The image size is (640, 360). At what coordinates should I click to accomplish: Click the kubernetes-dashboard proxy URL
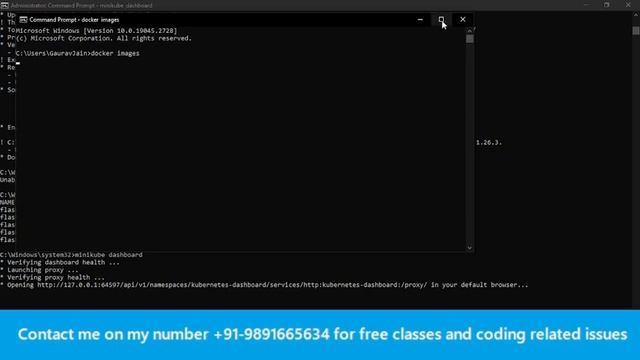[232, 285]
